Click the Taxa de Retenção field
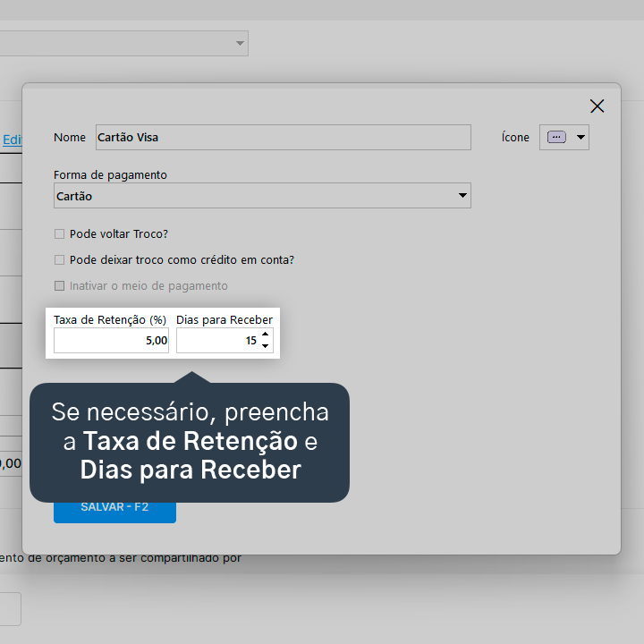Image resolution: width=644 pixels, height=644 pixels. (x=111, y=340)
